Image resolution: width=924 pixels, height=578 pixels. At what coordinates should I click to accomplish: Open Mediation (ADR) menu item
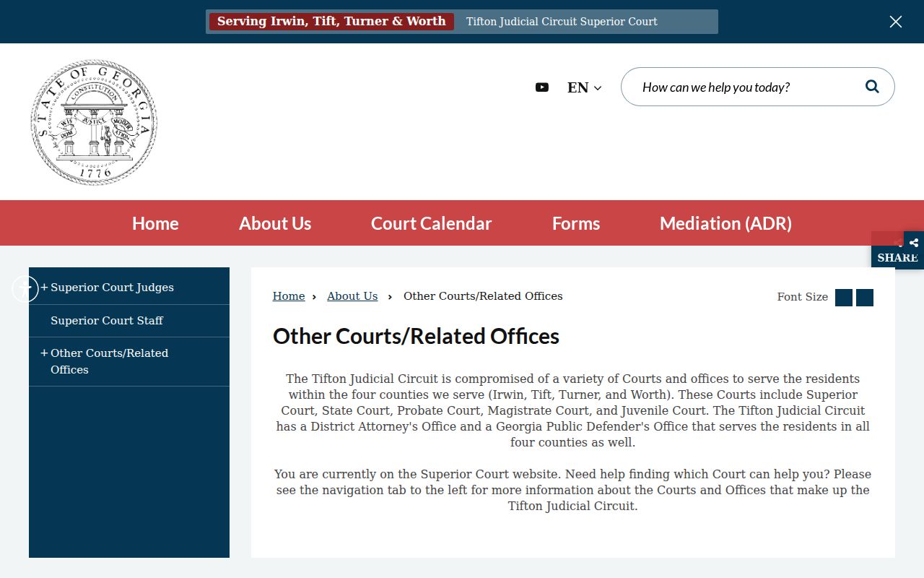click(725, 223)
